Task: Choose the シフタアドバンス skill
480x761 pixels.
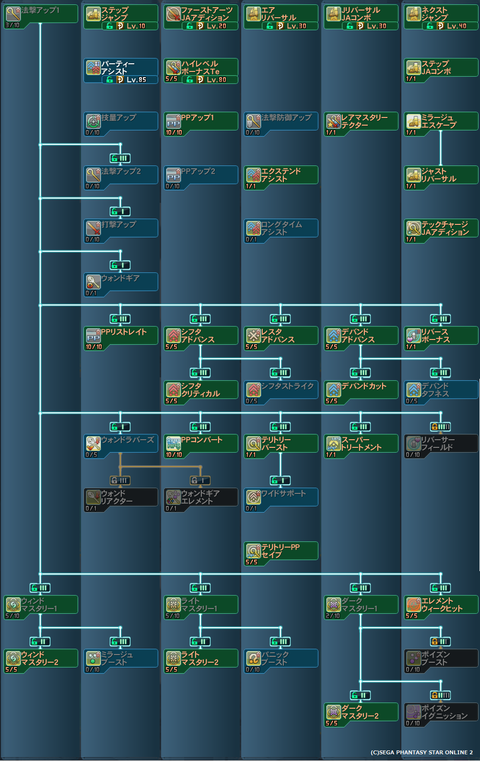Action: point(201,339)
